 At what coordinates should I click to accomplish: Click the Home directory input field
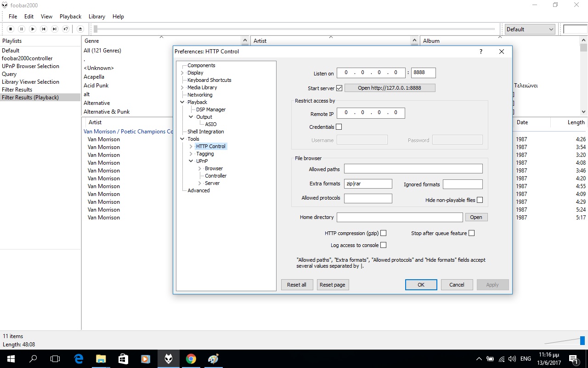point(400,217)
